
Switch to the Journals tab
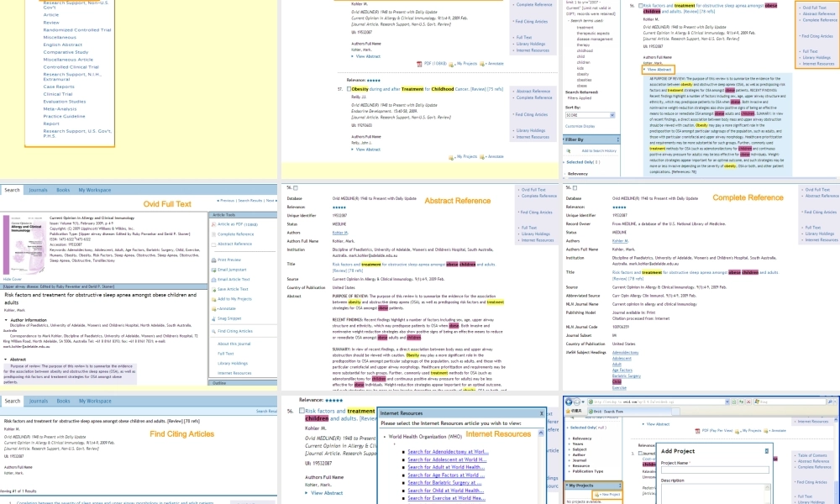(39, 190)
